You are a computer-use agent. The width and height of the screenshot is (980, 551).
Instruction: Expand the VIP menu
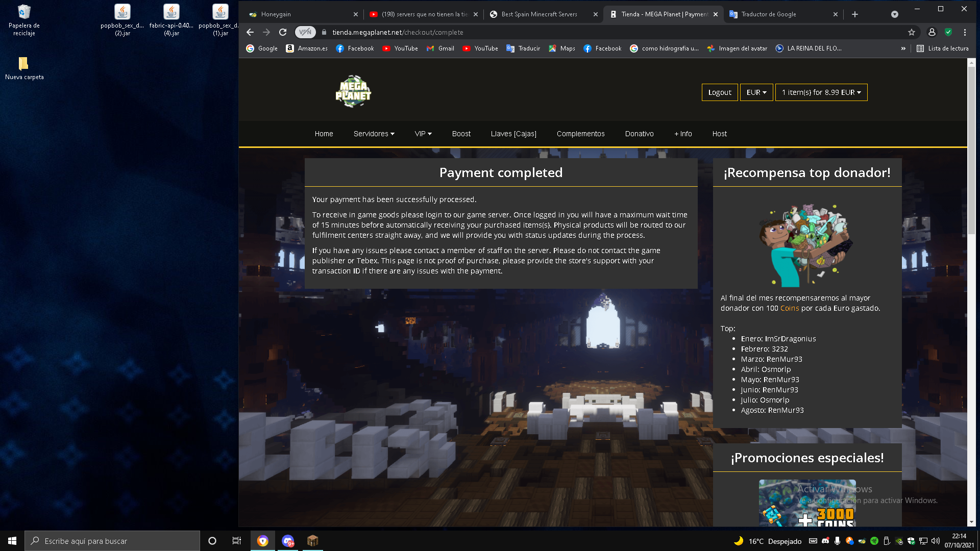pyautogui.click(x=423, y=134)
